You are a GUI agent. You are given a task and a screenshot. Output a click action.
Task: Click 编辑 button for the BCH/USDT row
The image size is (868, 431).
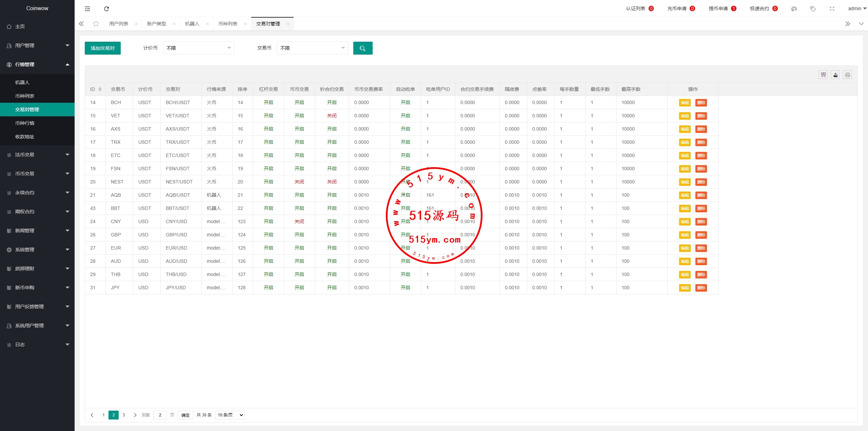click(685, 103)
